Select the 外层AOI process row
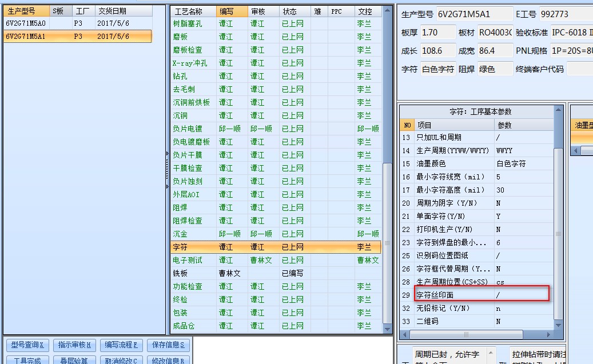 (x=276, y=195)
